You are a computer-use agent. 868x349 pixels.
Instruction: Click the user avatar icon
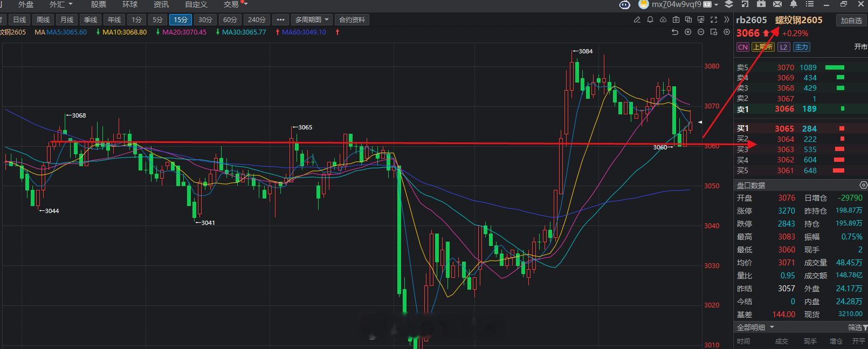643,4
